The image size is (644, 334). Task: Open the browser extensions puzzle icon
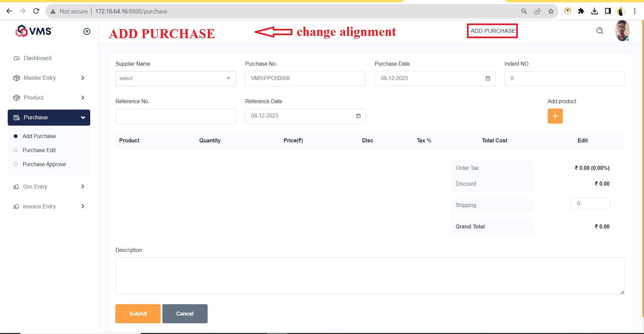581,11
